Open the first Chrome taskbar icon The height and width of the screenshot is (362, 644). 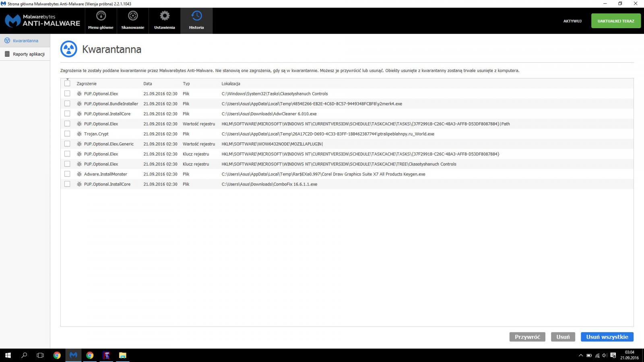click(57, 355)
